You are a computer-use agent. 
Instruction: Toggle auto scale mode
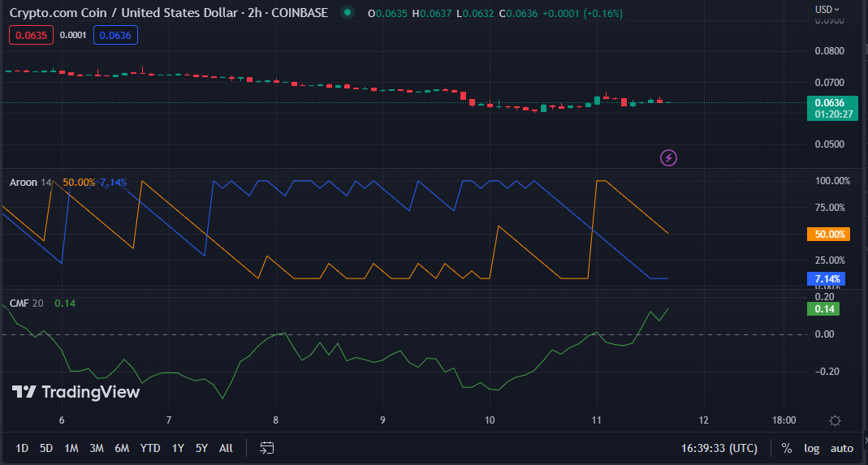click(842, 448)
